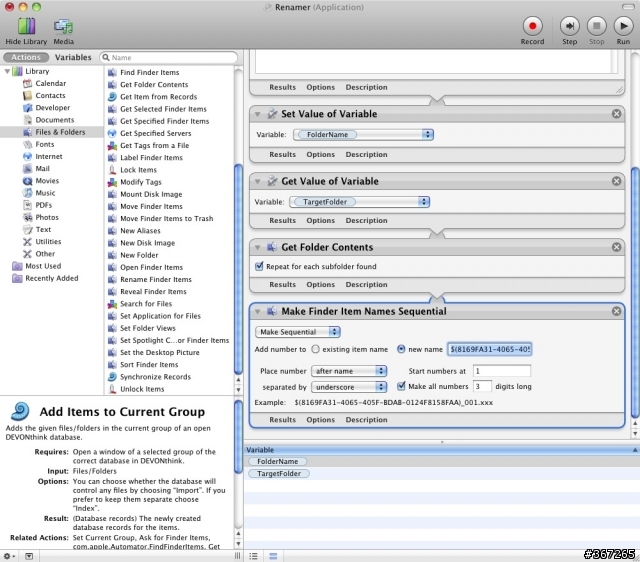Click the Step workflow icon
The image size is (640, 562).
tap(569, 26)
